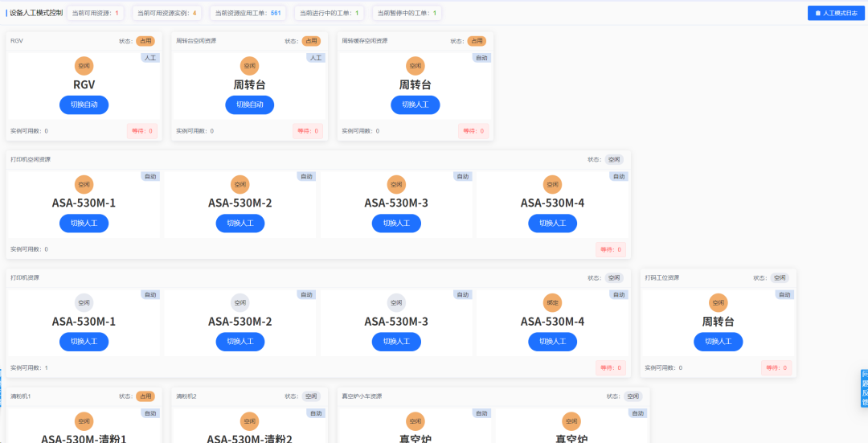Click the 占用 status pill on 周转台空闲资源
This screenshot has width=868, height=443.
click(311, 41)
